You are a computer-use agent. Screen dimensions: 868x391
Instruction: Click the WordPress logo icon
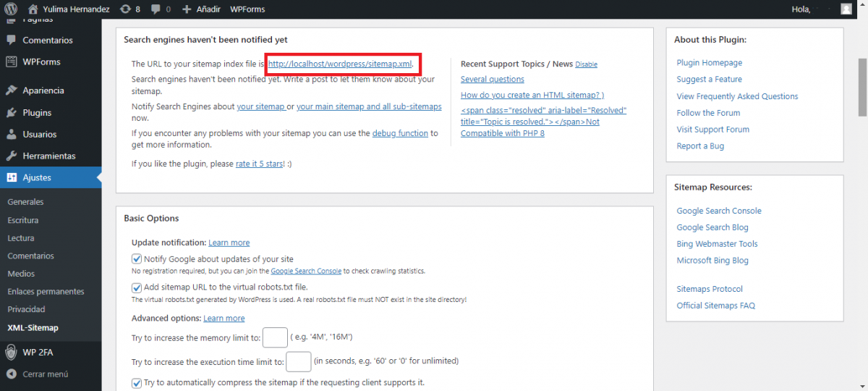[11, 9]
